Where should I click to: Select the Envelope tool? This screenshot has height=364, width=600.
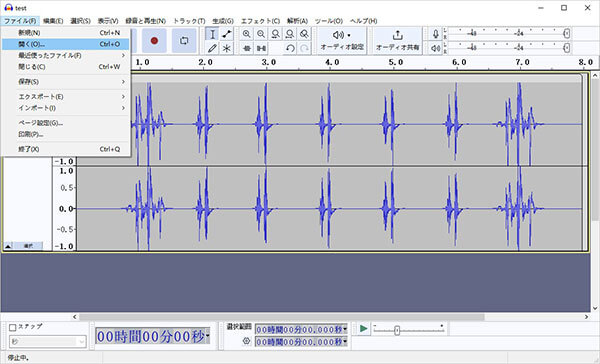click(227, 34)
